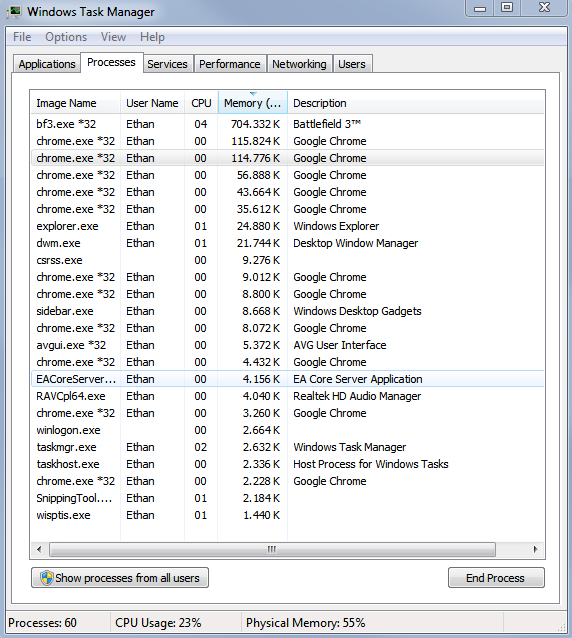Select the wisptis.exe process
572x638 pixels.
coord(287,515)
